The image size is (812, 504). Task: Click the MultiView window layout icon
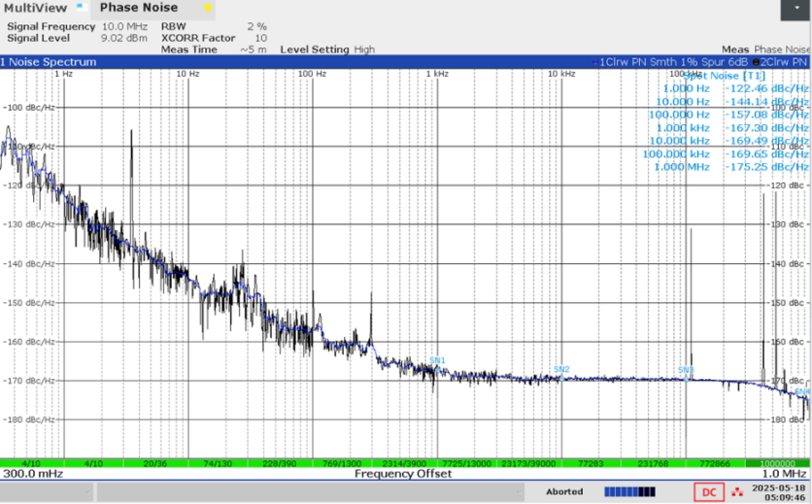coord(82,7)
